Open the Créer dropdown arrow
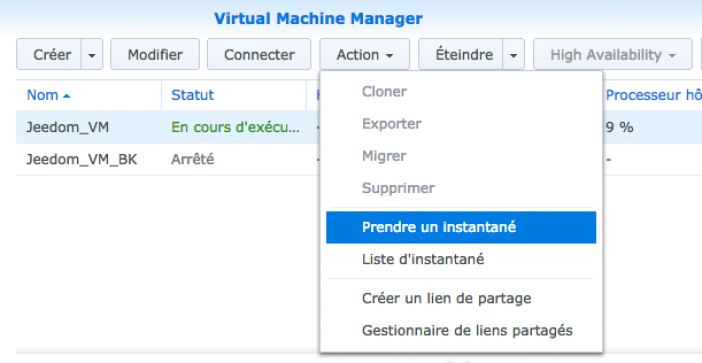 92,55
